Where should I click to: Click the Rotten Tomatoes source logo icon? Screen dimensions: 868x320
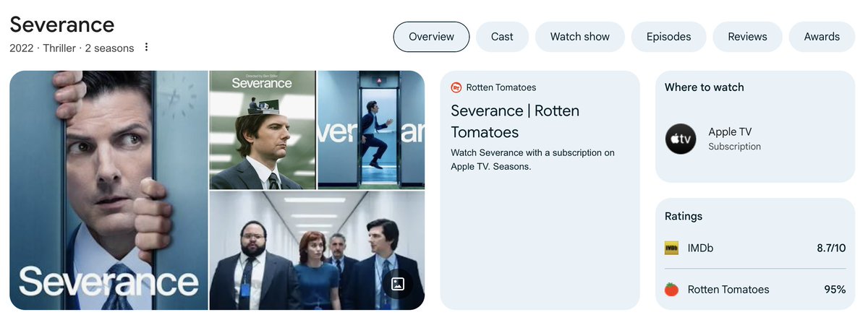[456, 87]
